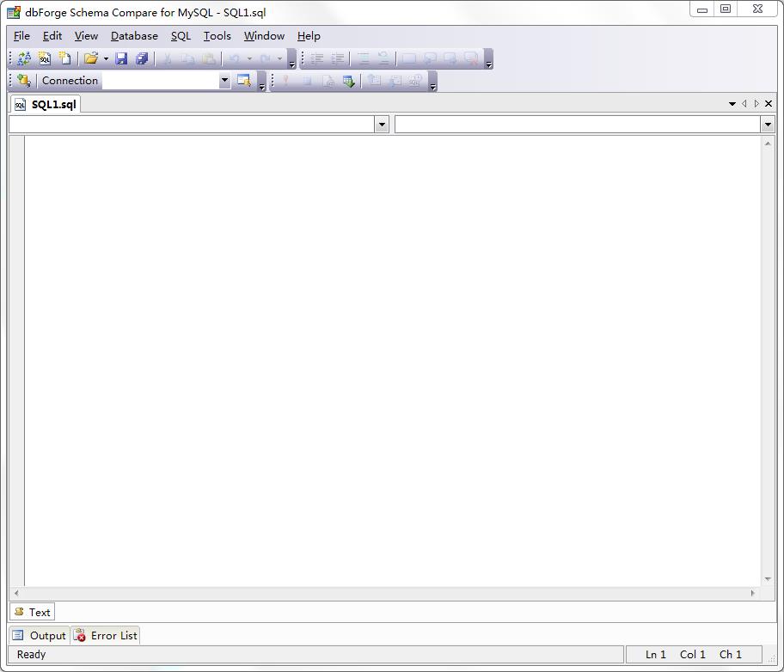Screen dimensions: 784x672
Task: Expand the Open file dropdown arrow
Action: (106, 58)
